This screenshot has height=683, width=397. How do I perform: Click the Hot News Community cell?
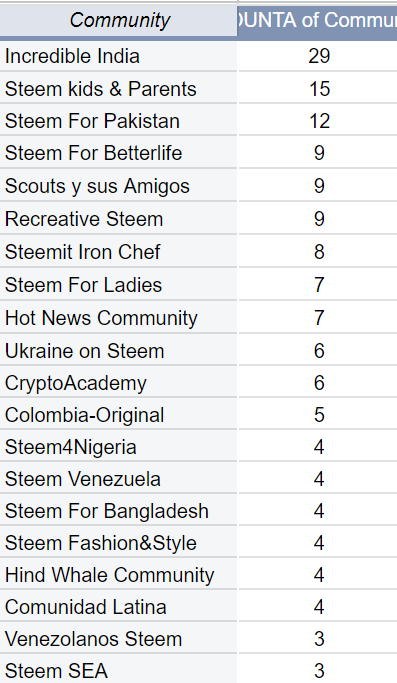(x=119, y=318)
